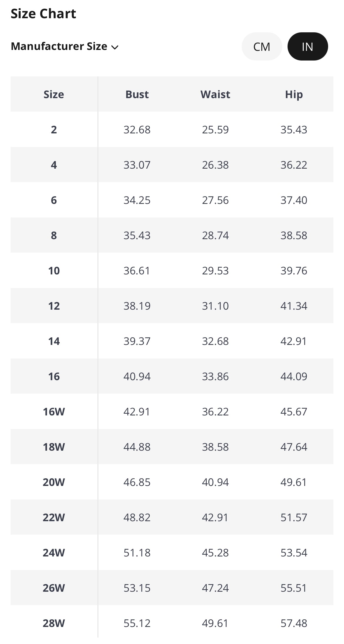Click the Size Chart heading
Image resolution: width=344 pixels, height=644 pixels.
pyautogui.click(x=43, y=14)
